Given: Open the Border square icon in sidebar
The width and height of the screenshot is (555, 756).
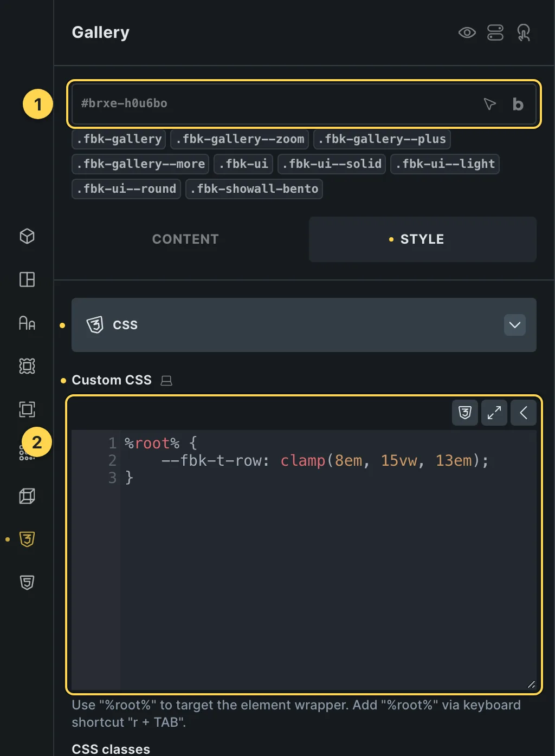Looking at the screenshot, I should [27, 409].
